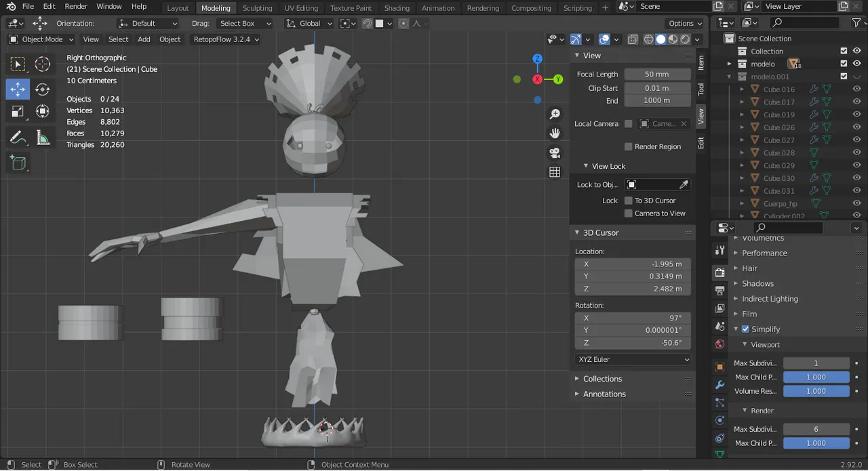Image resolution: width=868 pixels, height=471 pixels.
Task: Click the blue Z axis gizmo ball
Action: pyautogui.click(x=537, y=59)
